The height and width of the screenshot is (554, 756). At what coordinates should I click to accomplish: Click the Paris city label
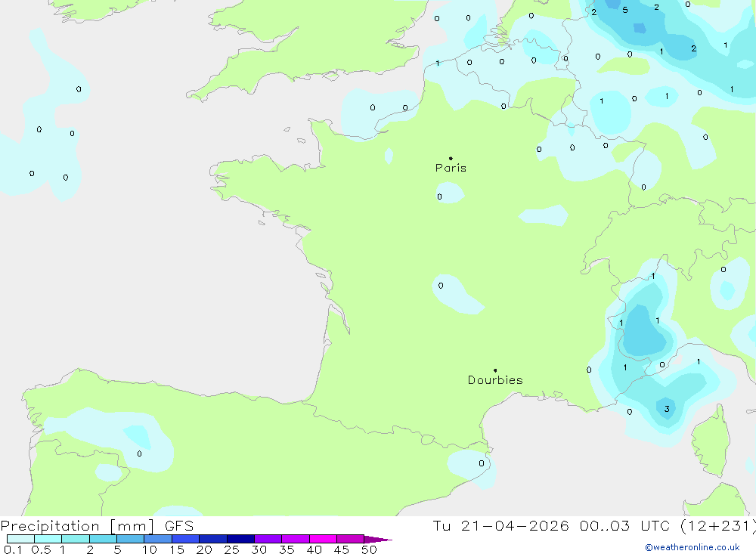coord(451,168)
